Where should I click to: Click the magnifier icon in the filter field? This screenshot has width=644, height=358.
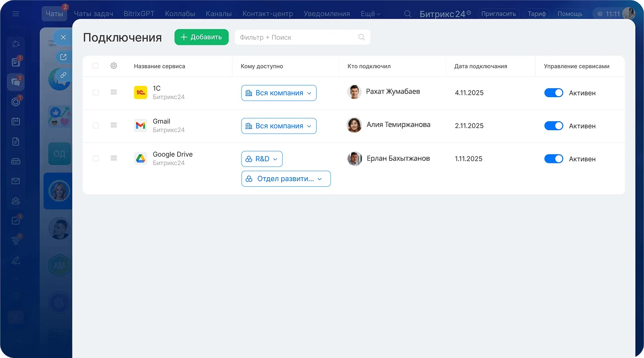click(x=361, y=37)
